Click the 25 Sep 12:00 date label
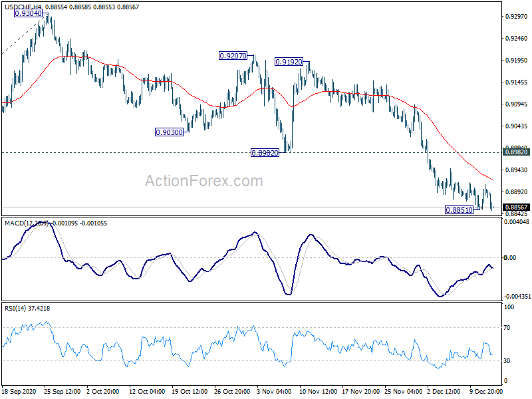Screen dimensions: 532x399 [x=62, y=392]
